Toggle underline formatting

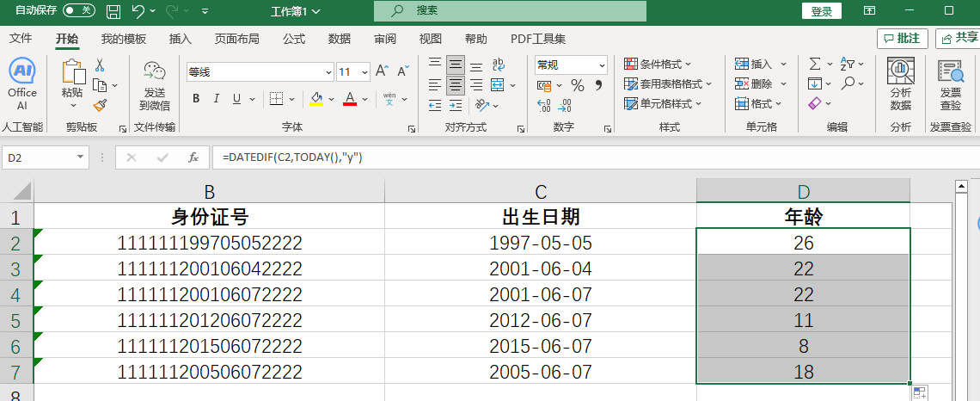[236, 99]
